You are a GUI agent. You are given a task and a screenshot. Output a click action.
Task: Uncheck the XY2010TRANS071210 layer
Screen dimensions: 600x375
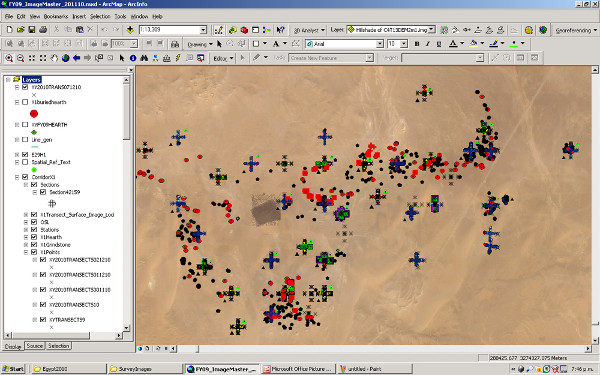point(25,87)
